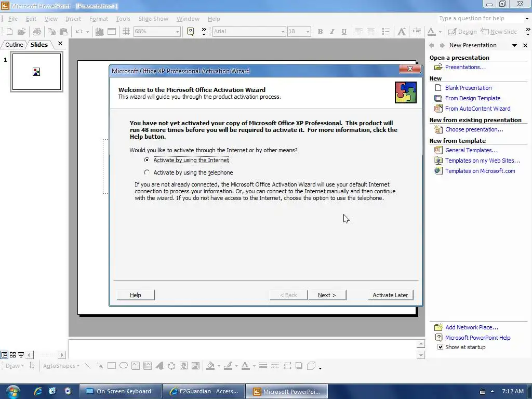This screenshot has width=532, height=399.
Task: Center text with toolbar icon
Action: (x=371, y=32)
